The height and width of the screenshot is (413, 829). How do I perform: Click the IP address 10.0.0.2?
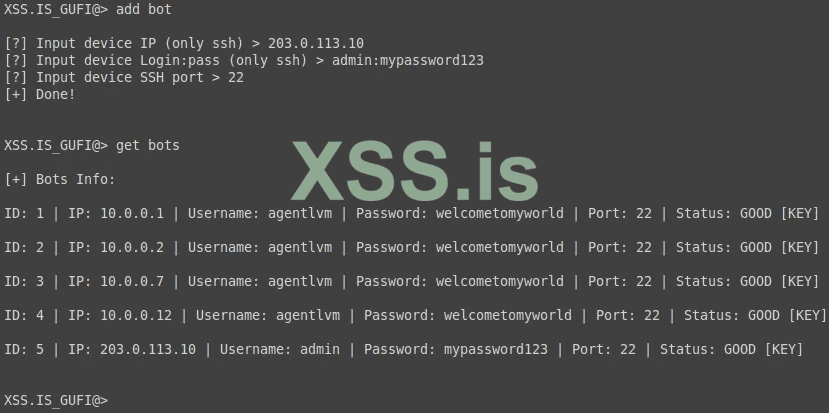tap(136, 247)
